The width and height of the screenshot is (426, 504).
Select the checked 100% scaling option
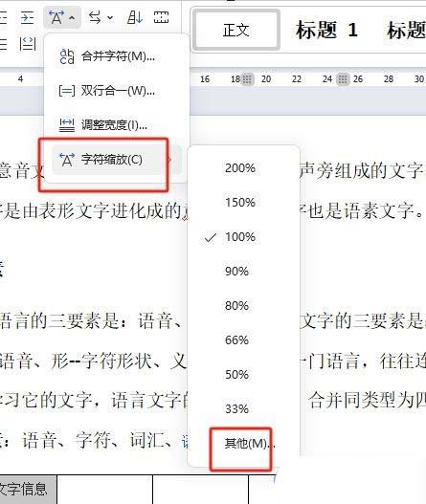(240, 237)
